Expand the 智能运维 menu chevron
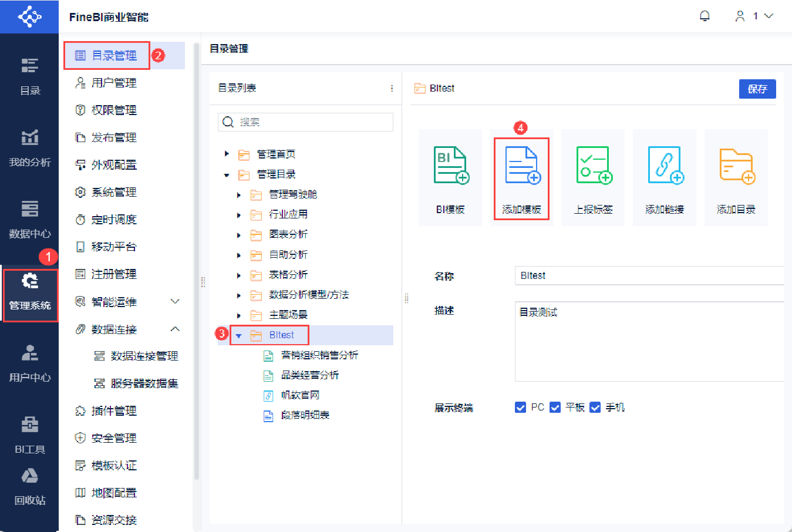The image size is (792, 532). [x=175, y=301]
